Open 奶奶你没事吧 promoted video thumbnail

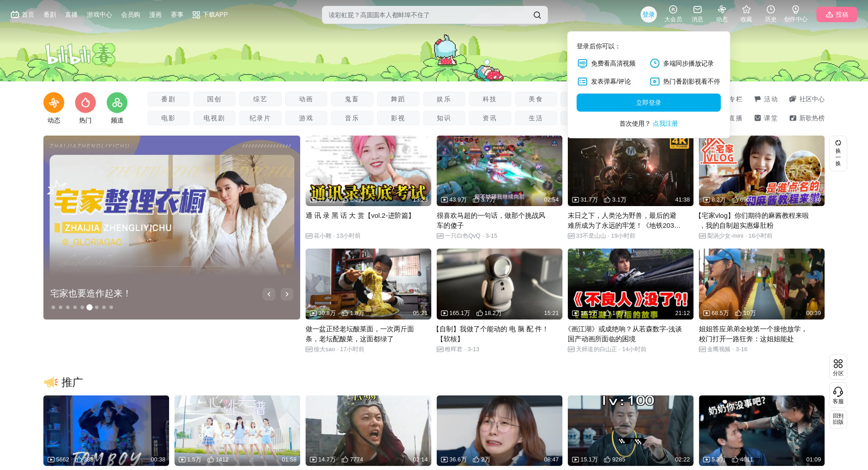pos(762,431)
